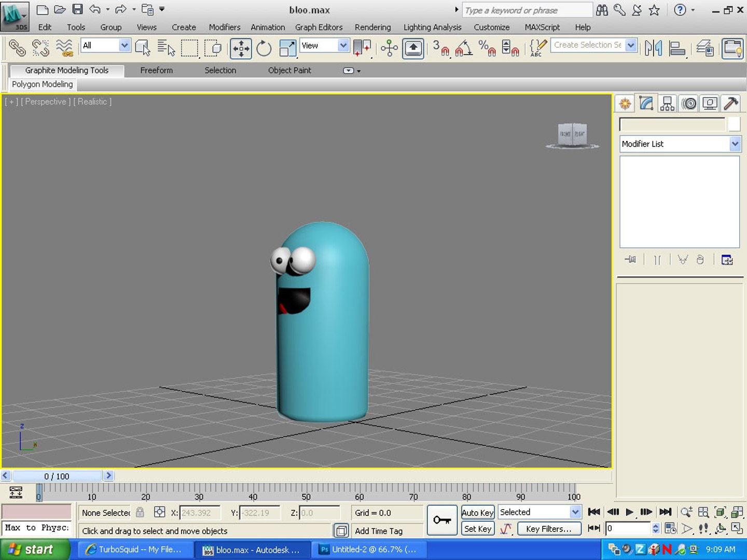747x560 pixels.
Task: Click the Key Filters button
Action: point(549,529)
